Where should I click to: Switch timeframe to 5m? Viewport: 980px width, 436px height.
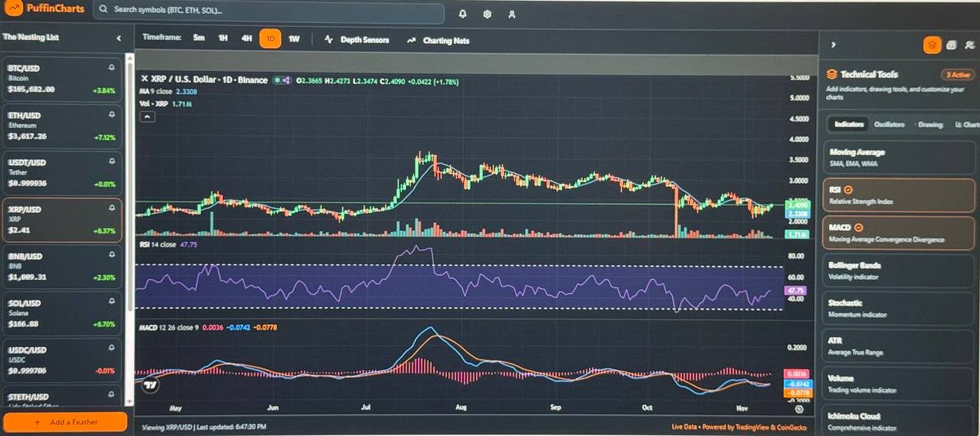tap(198, 38)
